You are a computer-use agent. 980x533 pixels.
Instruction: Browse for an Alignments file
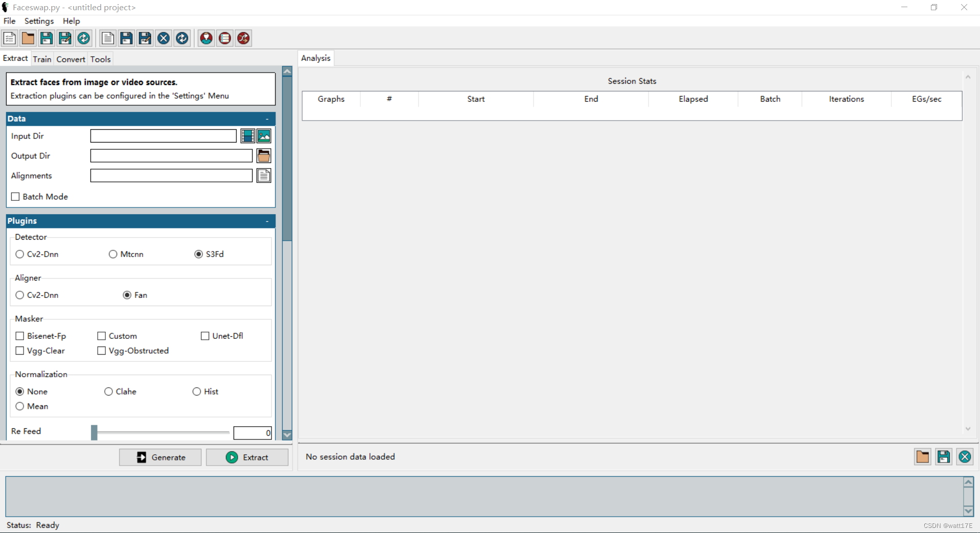tap(264, 176)
